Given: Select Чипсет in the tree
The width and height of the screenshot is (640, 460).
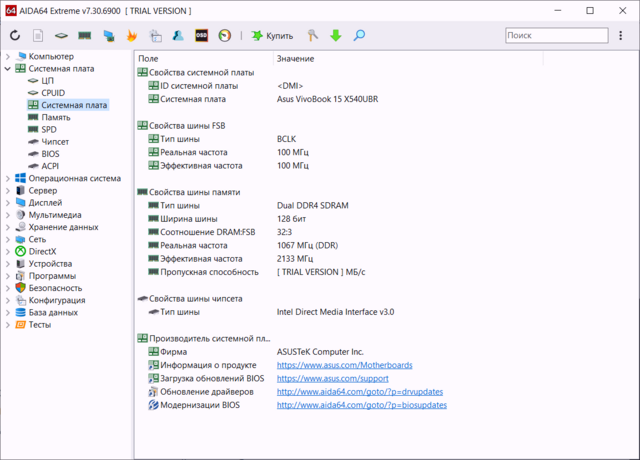Looking at the screenshot, I should (x=55, y=142).
